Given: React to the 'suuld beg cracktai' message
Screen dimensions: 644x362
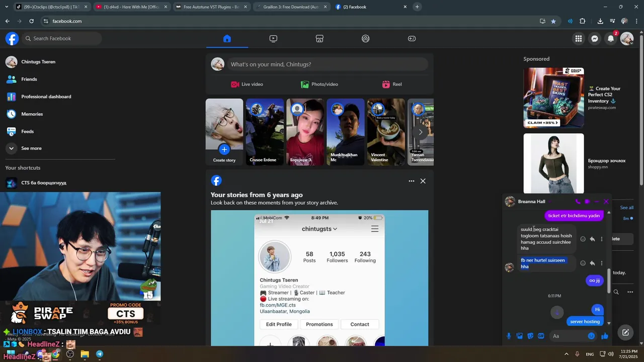Looking at the screenshot, I should (583, 239).
